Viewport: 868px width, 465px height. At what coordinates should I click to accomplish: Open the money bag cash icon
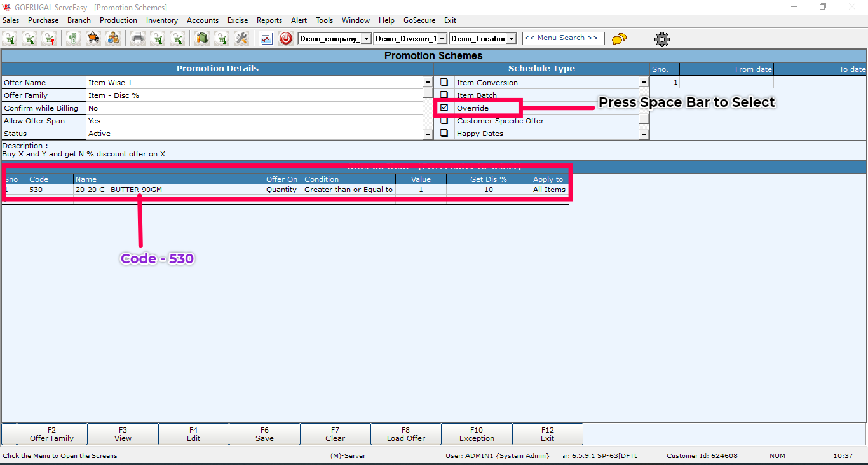point(74,38)
